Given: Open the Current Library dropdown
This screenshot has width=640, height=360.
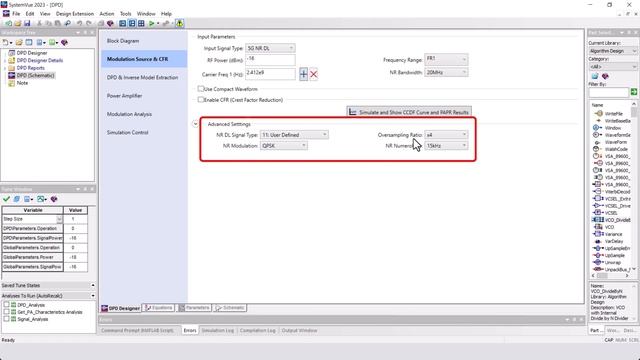Looking at the screenshot, I should tap(613, 51).
